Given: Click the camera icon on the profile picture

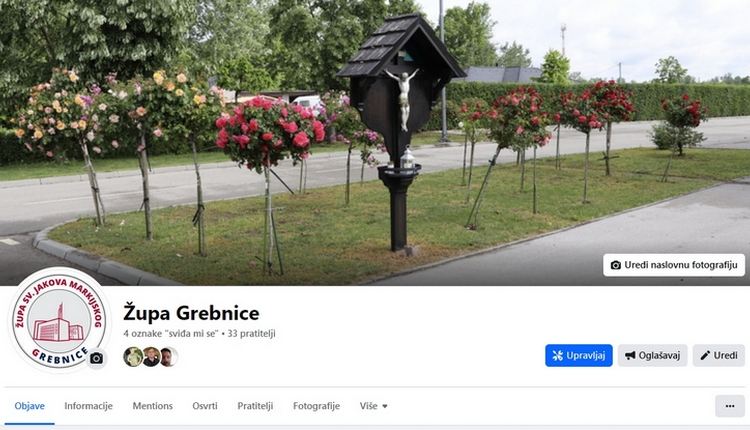Looking at the screenshot, I should [x=96, y=358].
